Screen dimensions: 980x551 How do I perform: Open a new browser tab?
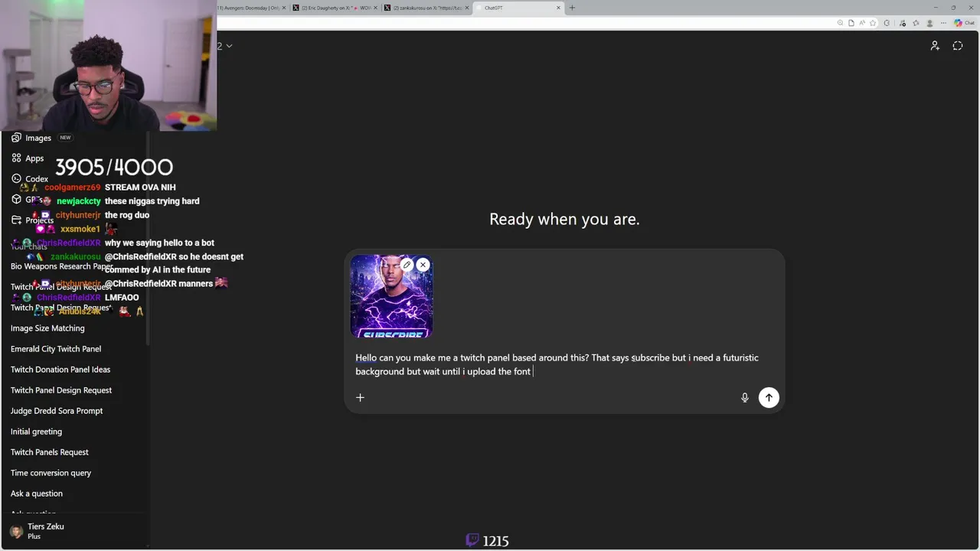572,8
